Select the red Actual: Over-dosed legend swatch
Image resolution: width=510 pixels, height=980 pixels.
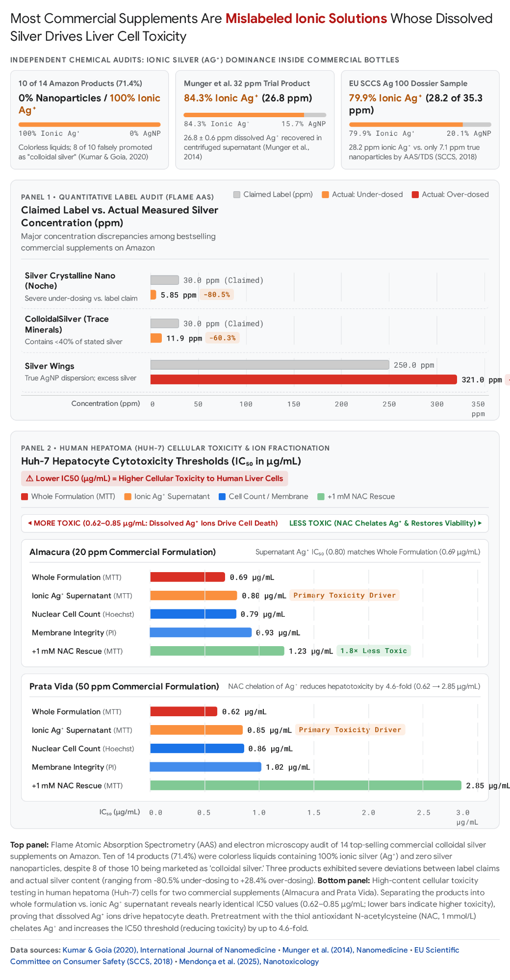pos(415,195)
